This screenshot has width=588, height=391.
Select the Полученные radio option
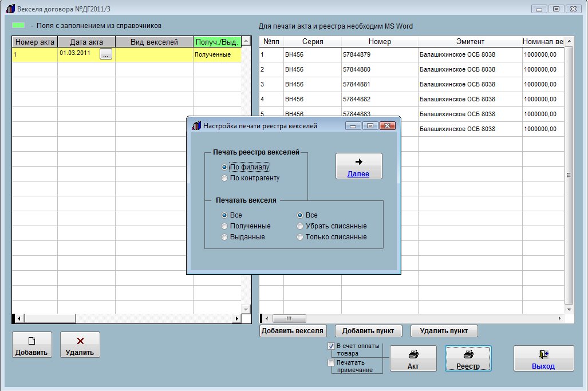coord(225,226)
